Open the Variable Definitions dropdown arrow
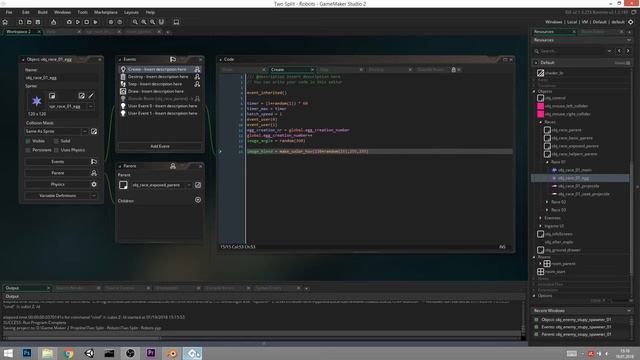 point(94,196)
